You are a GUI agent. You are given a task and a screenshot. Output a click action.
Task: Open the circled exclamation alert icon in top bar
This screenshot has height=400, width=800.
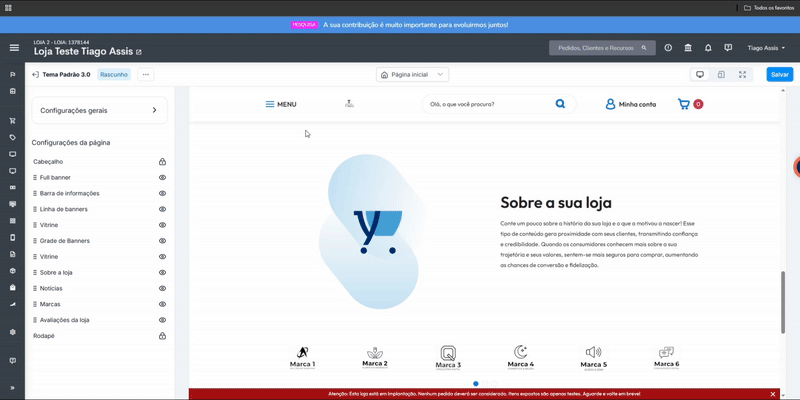668,48
